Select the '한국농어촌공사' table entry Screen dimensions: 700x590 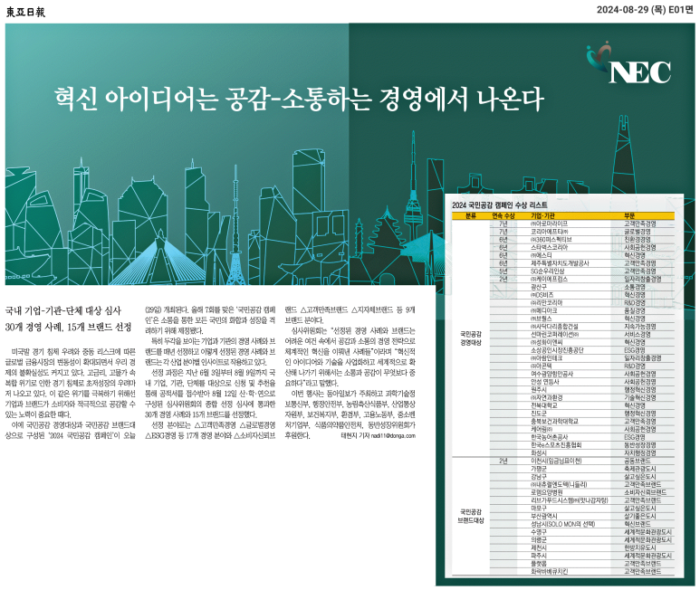pyautogui.click(x=549, y=437)
